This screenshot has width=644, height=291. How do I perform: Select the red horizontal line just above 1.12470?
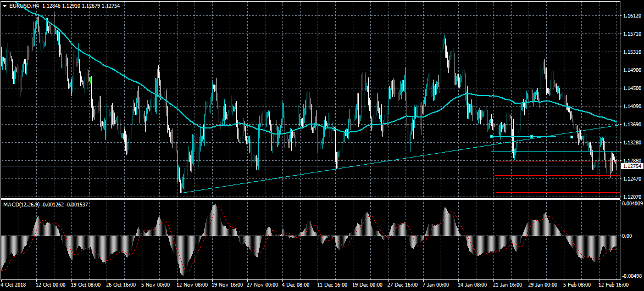pyautogui.click(x=557, y=176)
